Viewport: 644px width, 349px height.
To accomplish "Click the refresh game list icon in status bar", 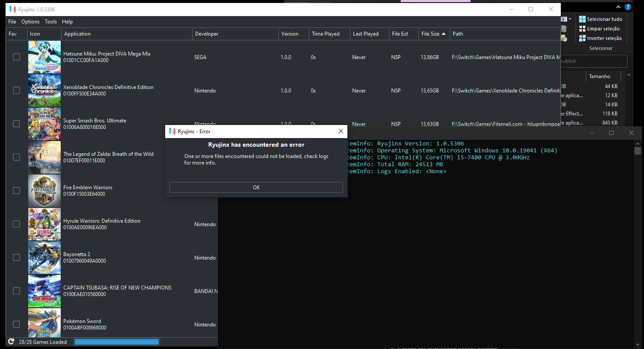I will tap(11, 342).
